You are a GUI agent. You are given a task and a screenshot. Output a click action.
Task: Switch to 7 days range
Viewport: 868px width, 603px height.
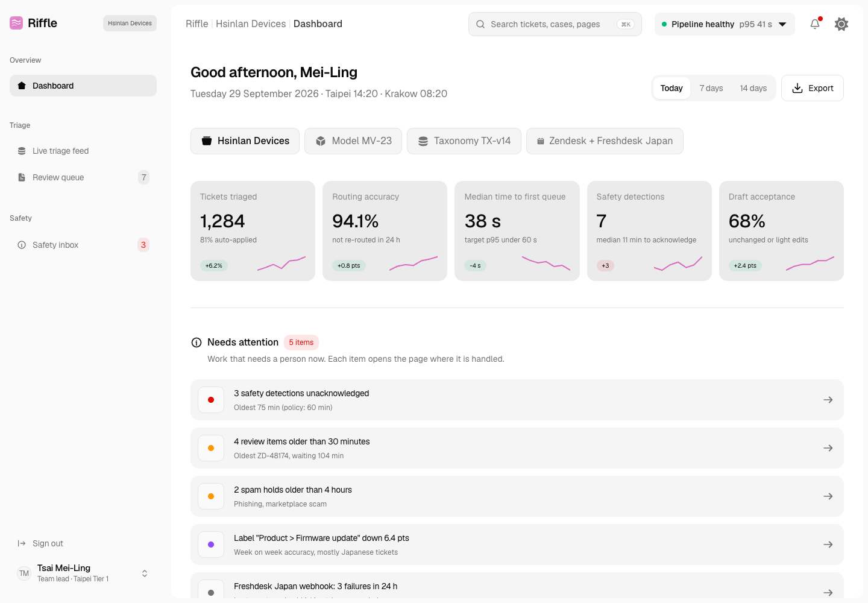pyautogui.click(x=711, y=88)
